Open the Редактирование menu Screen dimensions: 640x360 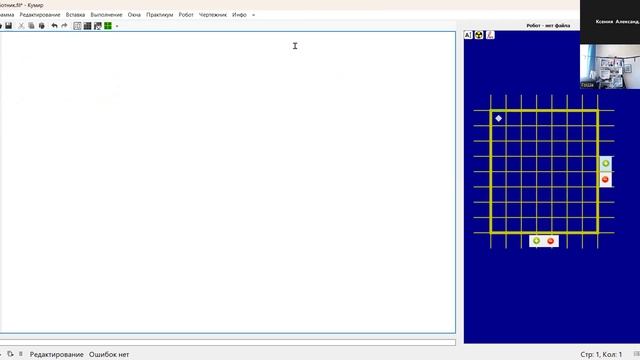tap(40, 15)
